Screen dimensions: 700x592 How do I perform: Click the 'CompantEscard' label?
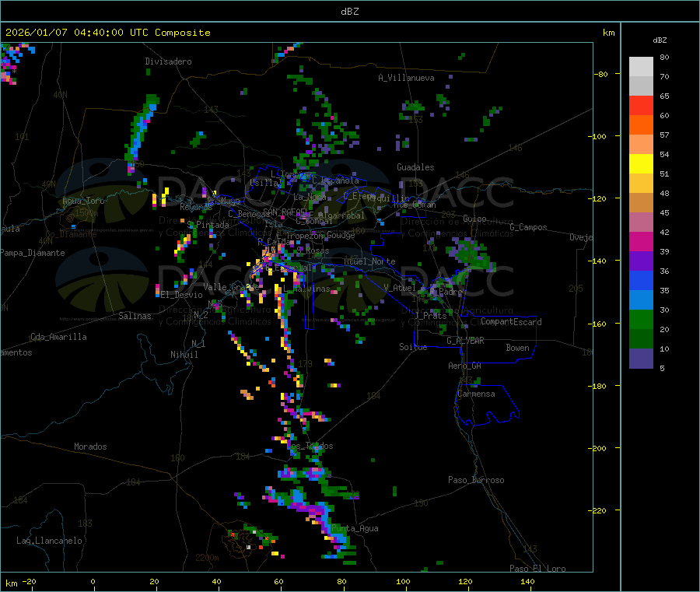pyautogui.click(x=511, y=322)
